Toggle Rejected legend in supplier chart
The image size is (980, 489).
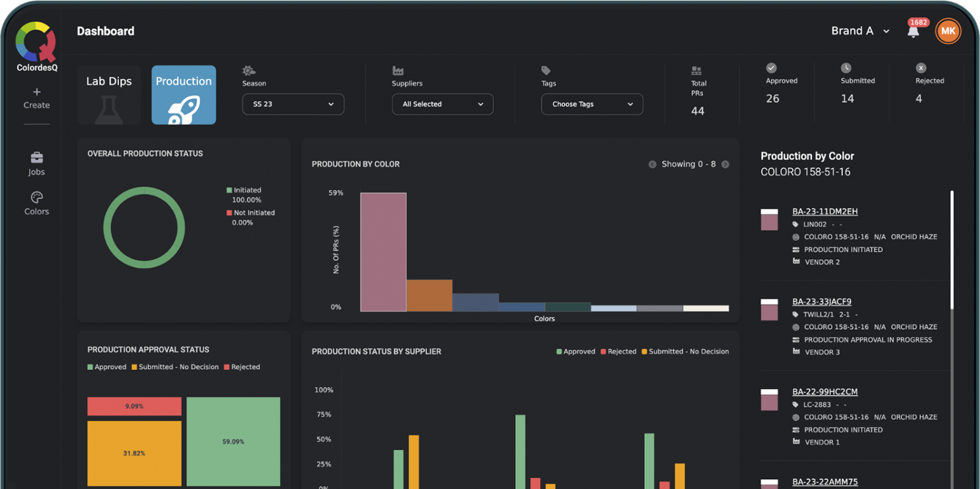[x=618, y=352]
